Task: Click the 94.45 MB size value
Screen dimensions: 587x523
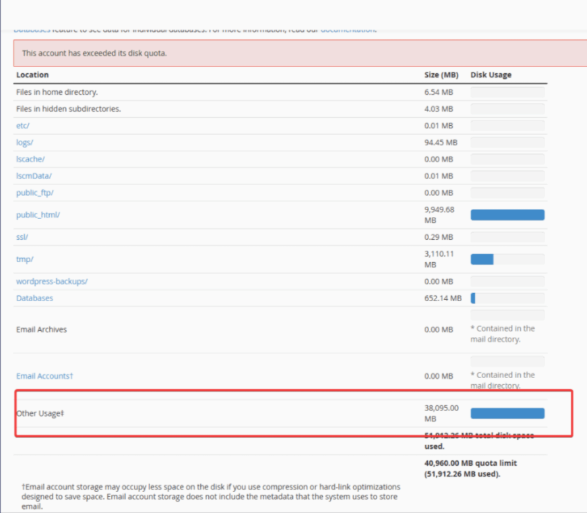Action: (441, 142)
